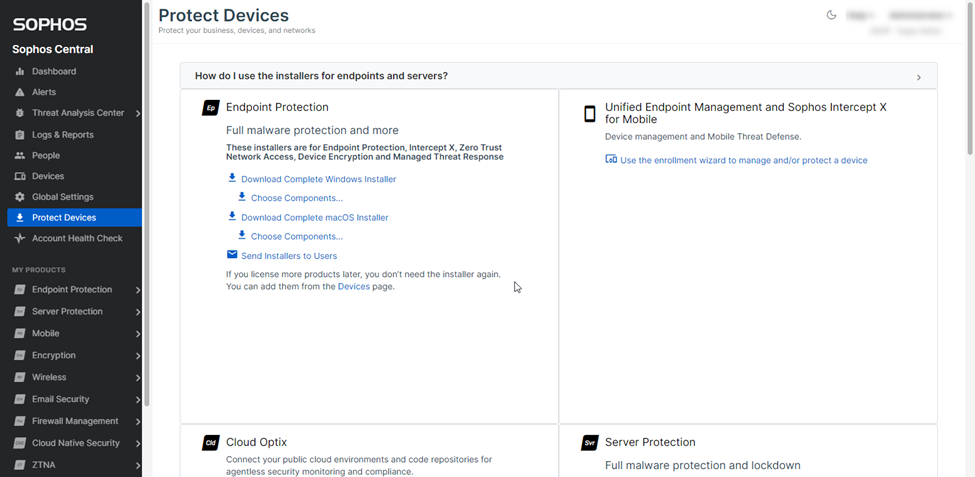This screenshot has width=975, height=477.
Task: Use the enrollment wizard link
Action: coord(744,160)
